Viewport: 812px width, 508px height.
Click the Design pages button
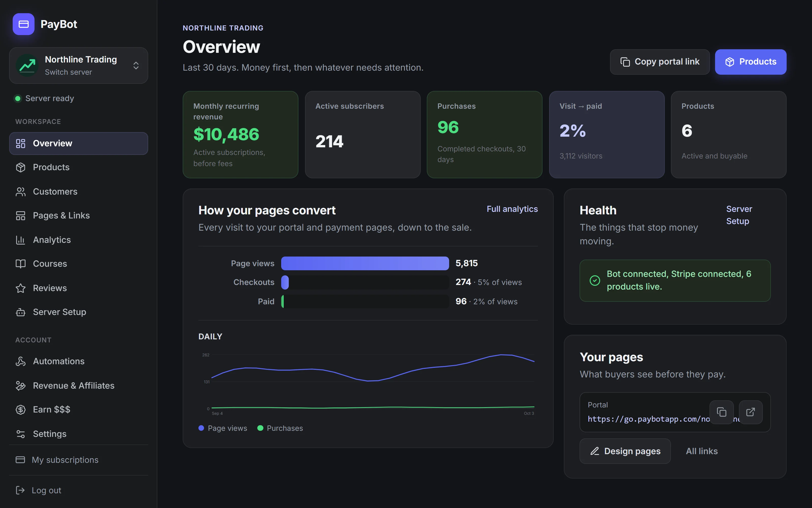point(625,451)
